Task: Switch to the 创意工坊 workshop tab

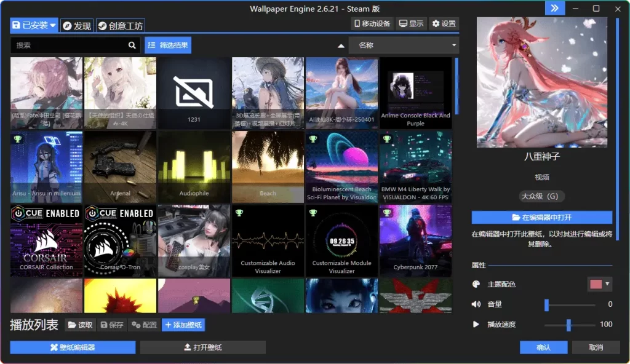Action: 121,26
